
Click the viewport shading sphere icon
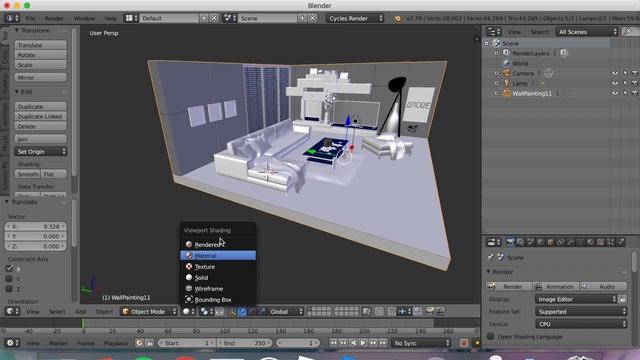click(189, 311)
